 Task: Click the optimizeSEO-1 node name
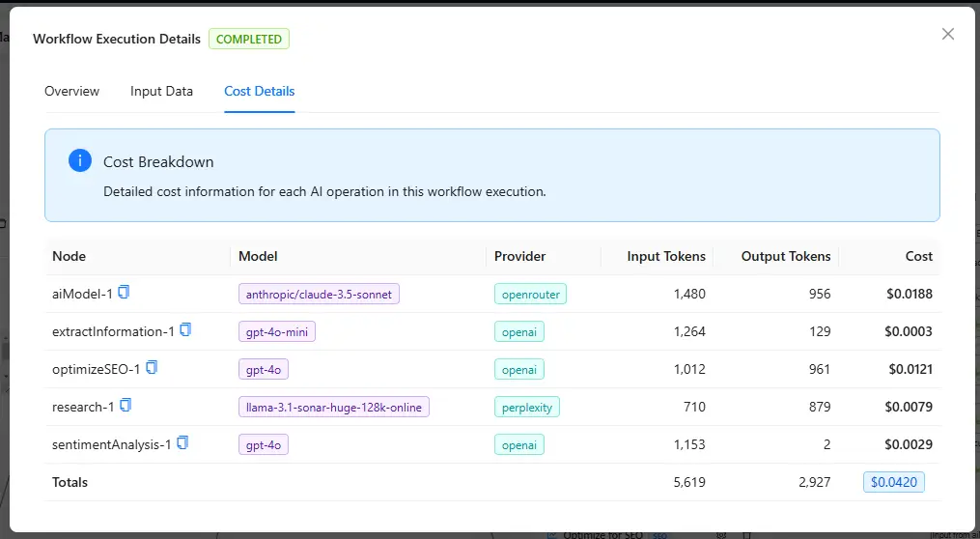(x=97, y=370)
